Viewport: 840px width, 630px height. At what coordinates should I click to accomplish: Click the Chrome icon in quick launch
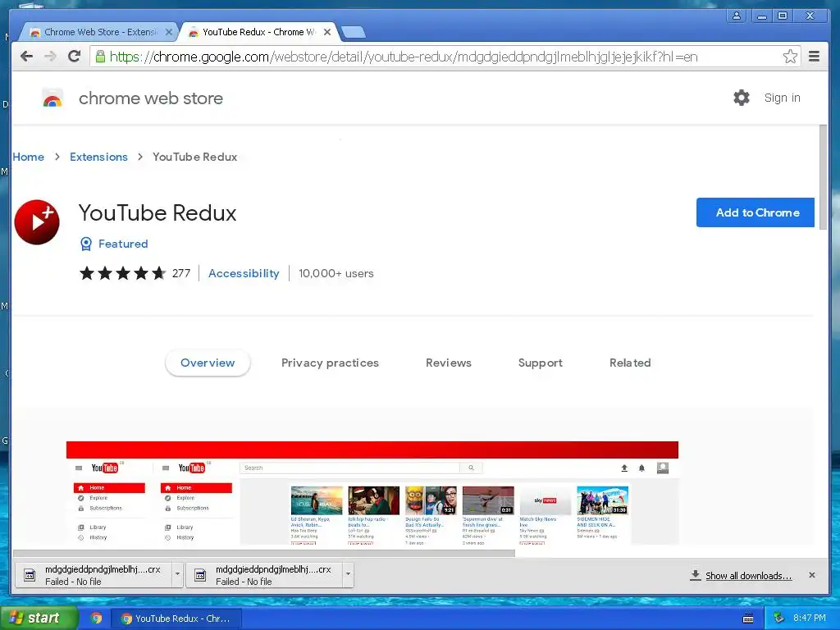click(x=97, y=619)
